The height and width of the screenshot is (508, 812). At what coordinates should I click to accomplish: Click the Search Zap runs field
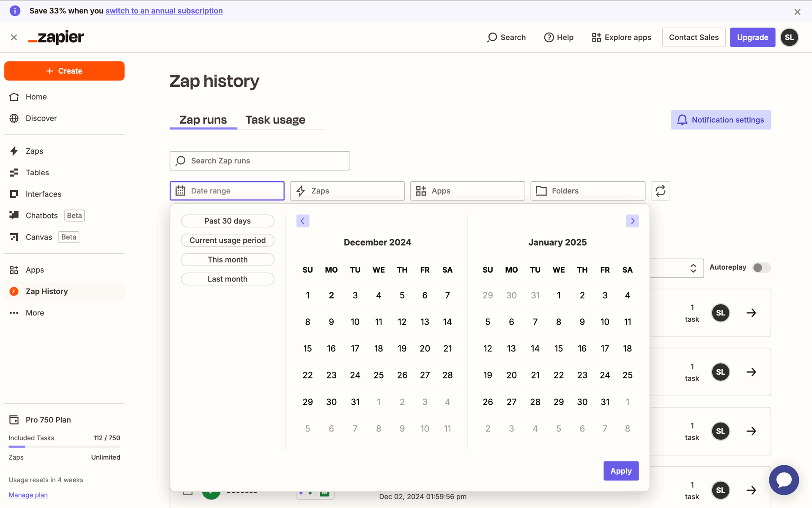click(260, 161)
